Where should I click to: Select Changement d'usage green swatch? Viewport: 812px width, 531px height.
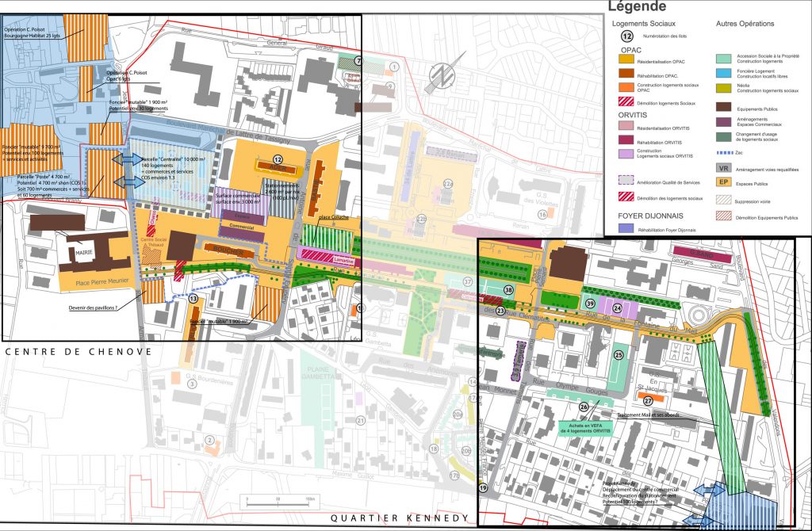[724, 136]
